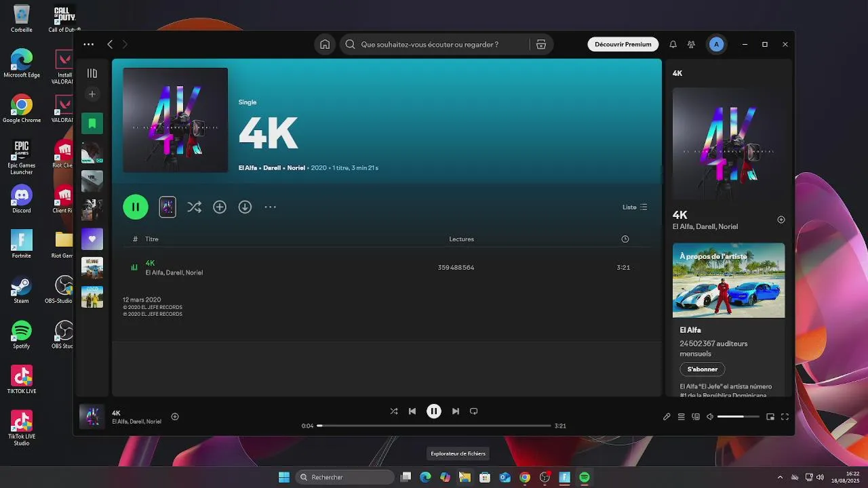This screenshot has height=488, width=868.
Task: Pause with the white player bar button
Action: point(434,411)
